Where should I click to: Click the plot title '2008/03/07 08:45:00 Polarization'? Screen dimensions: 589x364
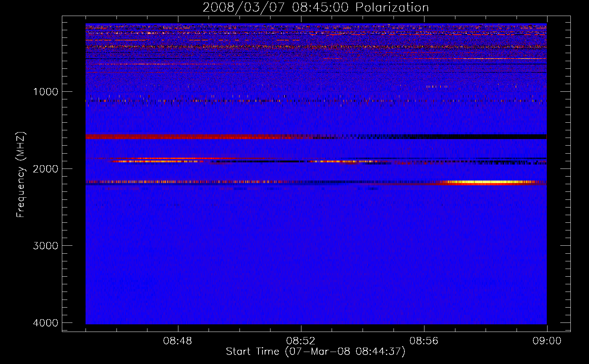316,8
